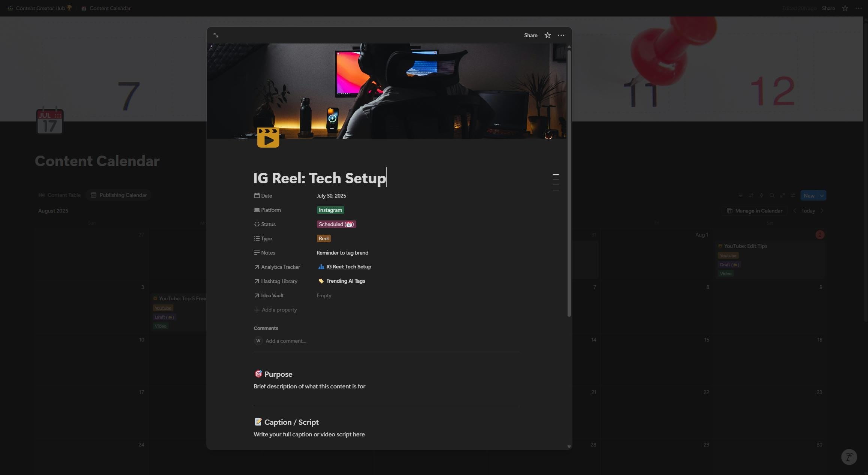The width and height of the screenshot is (868, 475).
Task: Open the view settings sliders icon
Action: pyautogui.click(x=793, y=195)
